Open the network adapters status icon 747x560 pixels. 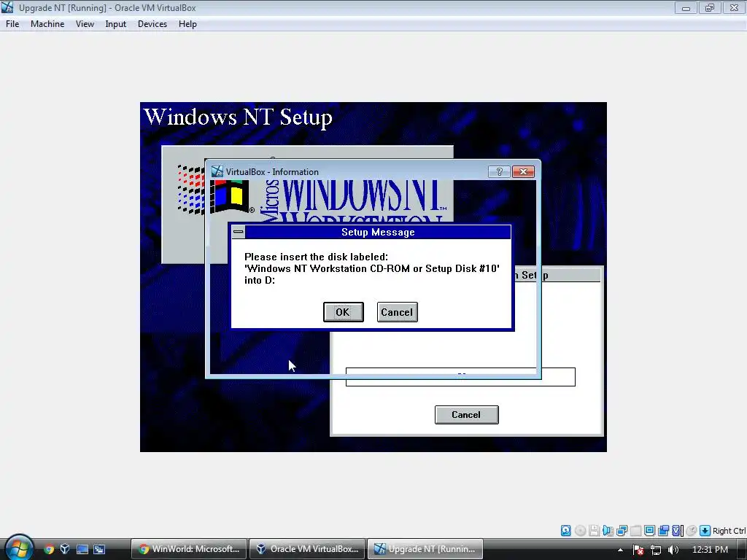[622, 531]
